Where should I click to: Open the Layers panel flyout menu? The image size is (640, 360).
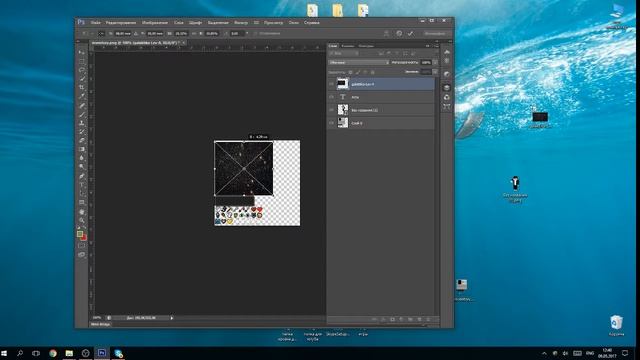436,46
